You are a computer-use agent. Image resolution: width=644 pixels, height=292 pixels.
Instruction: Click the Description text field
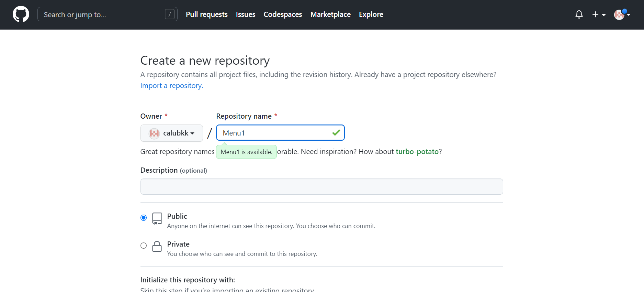(x=321, y=186)
